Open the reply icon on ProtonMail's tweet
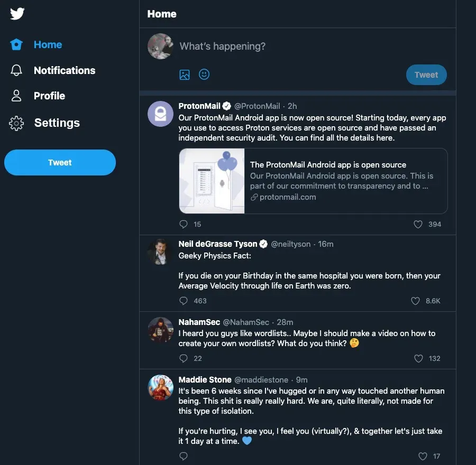Viewport: 476px width, 465px height. pyautogui.click(x=184, y=224)
